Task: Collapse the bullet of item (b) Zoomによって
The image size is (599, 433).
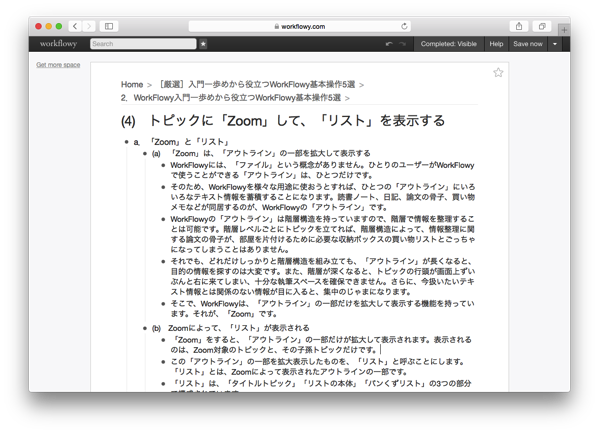Action: [145, 328]
